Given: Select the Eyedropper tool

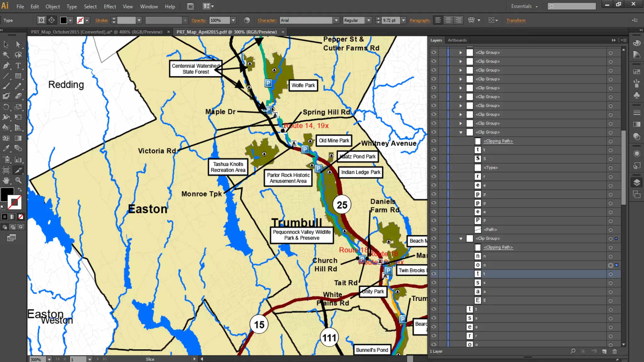Looking at the screenshot, I should coord(6,148).
